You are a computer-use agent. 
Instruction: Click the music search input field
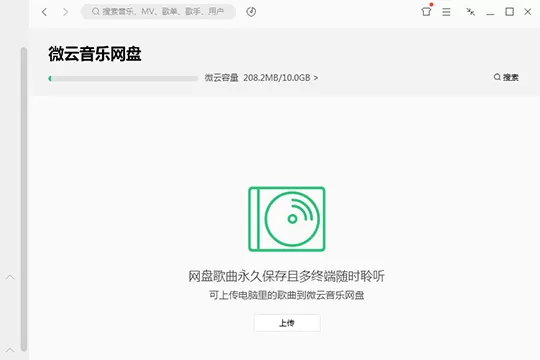click(x=158, y=12)
